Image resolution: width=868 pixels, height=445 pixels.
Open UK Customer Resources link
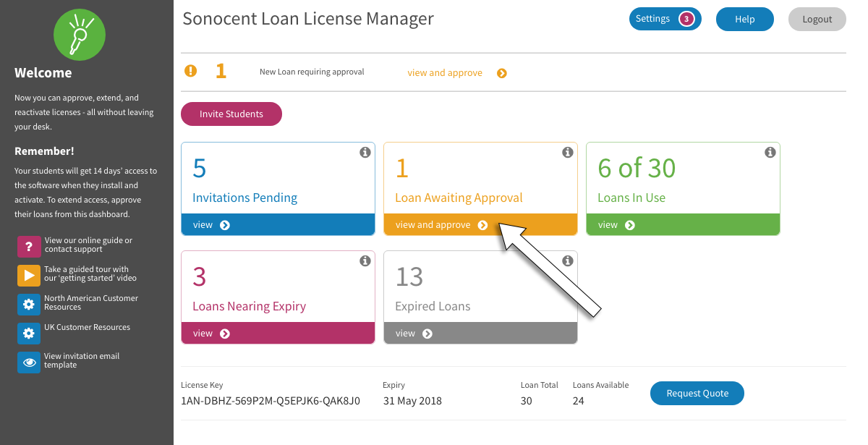click(x=87, y=327)
